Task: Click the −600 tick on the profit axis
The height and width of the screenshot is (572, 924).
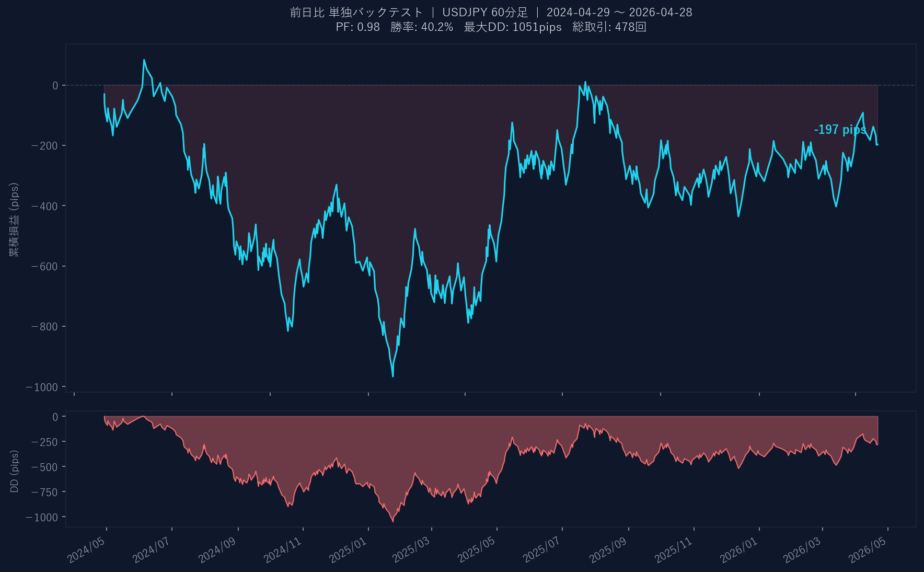Action: (x=45, y=266)
